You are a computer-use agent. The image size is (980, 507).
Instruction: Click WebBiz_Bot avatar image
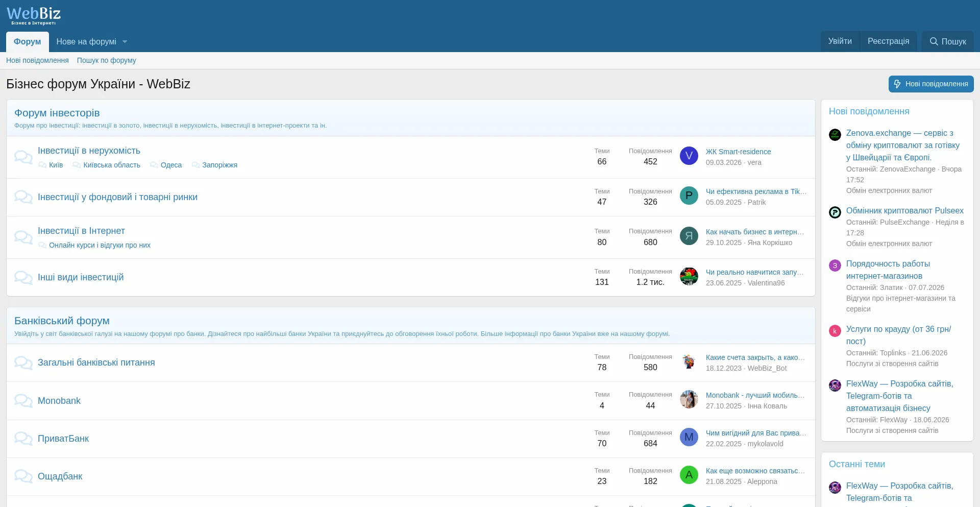pyautogui.click(x=689, y=361)
